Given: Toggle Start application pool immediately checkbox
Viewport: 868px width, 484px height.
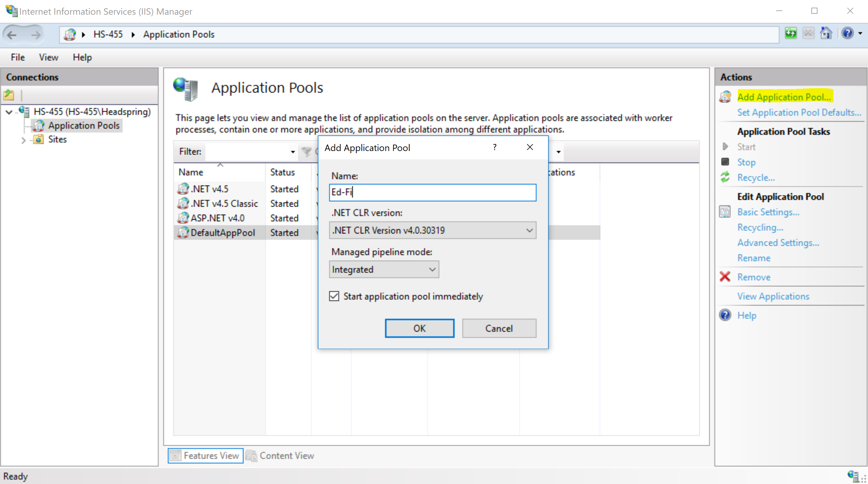Looking at the screenshot, I should (334, 296).
